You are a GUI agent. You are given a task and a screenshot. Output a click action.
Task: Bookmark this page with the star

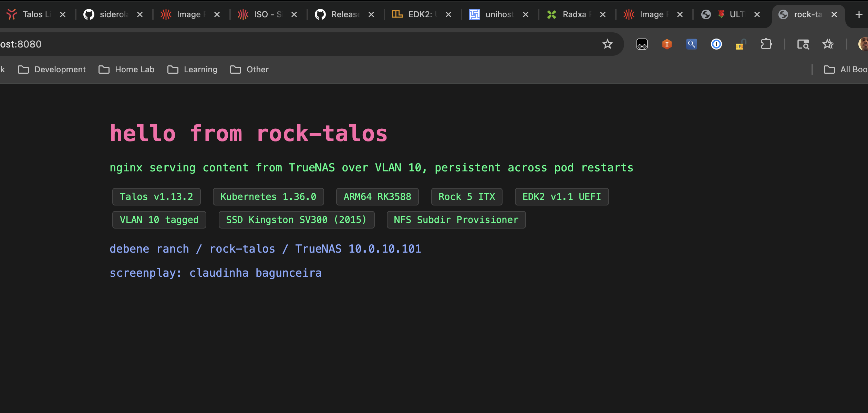pos(608,44)
